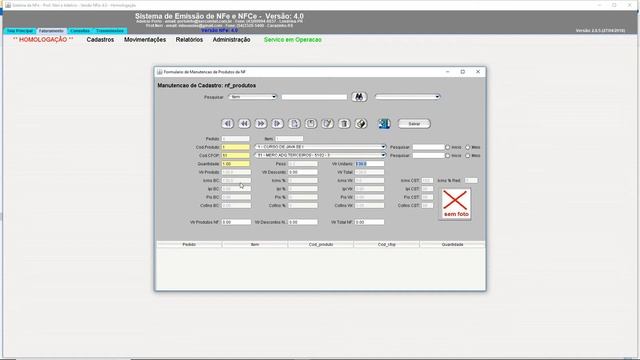
Task: Maximize the product maintenance form window
Action: [462, 72]
